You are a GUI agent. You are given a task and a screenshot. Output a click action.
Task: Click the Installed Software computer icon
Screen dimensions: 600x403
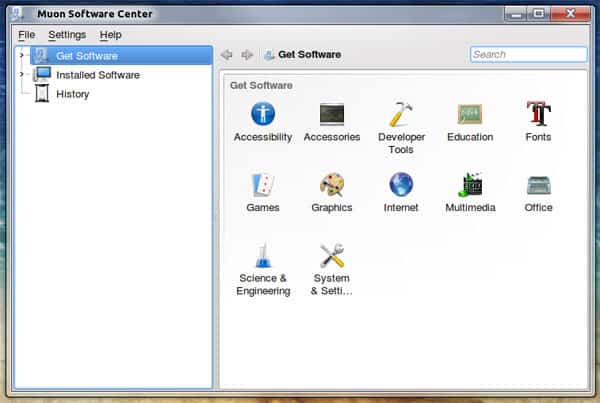[x=42, y=74]
